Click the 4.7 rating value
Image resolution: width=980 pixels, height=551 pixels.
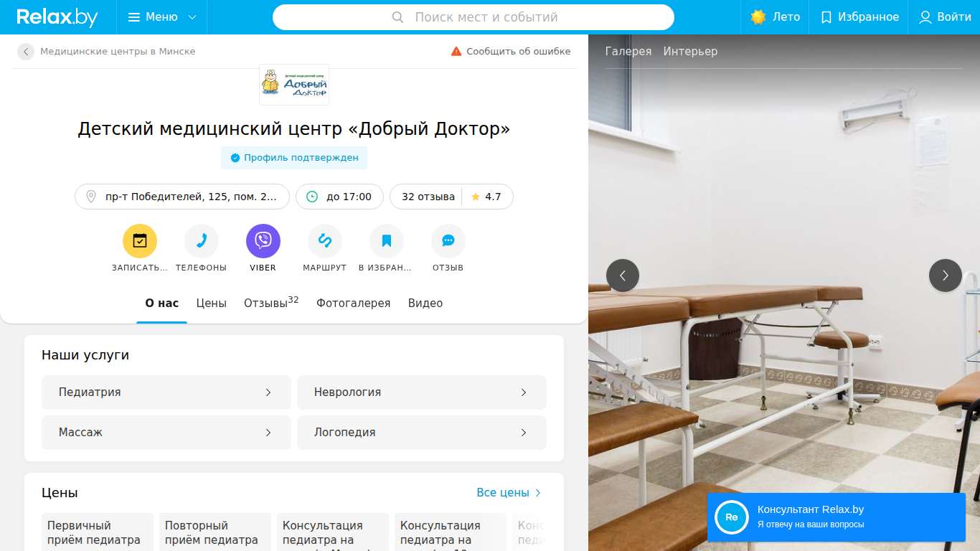click(493, 197)
